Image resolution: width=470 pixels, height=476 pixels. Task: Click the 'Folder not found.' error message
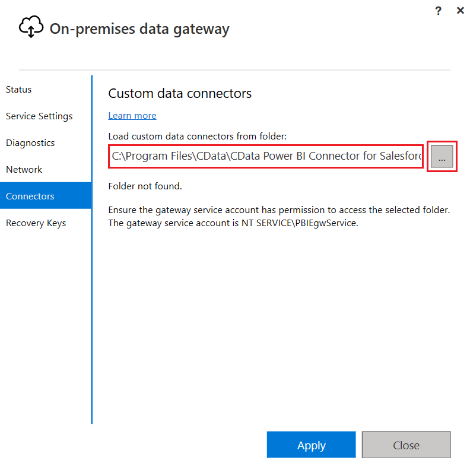coord(145,186)
